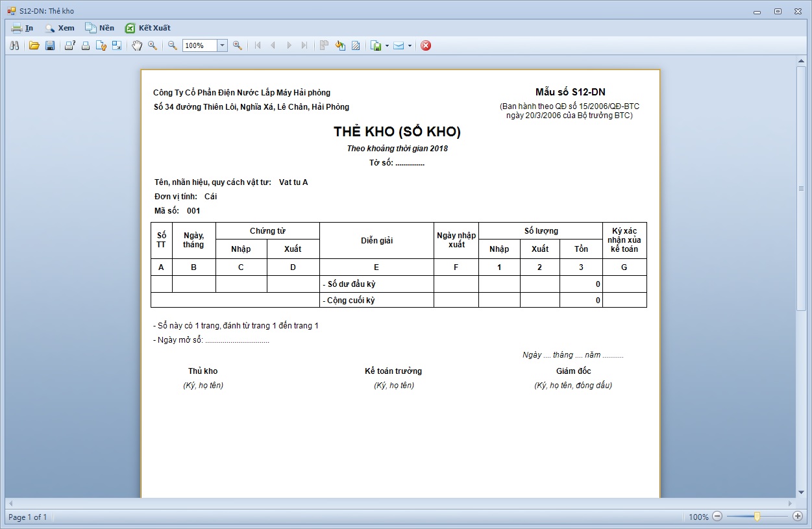Screen dimensions: 812x529
Task: Click the quick print printer icon
Action: pos(85,45)
